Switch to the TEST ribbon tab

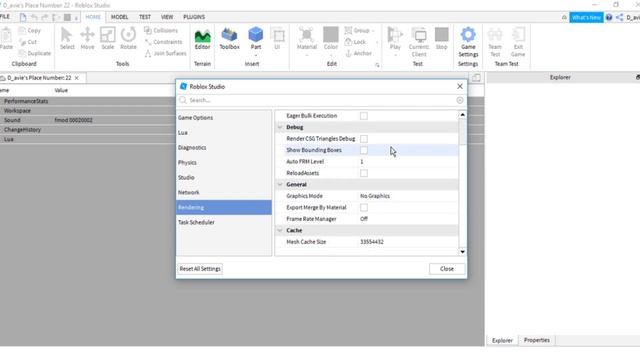[x=145, y=17]
